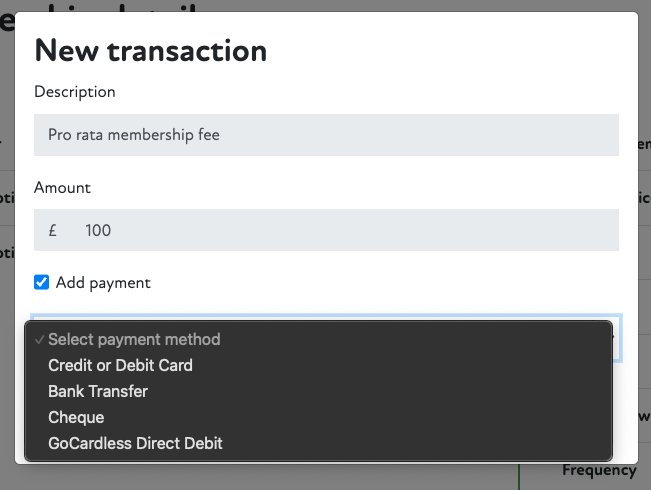
Task: Uncheck the Add payment checkbox
Action: [42, 283]
